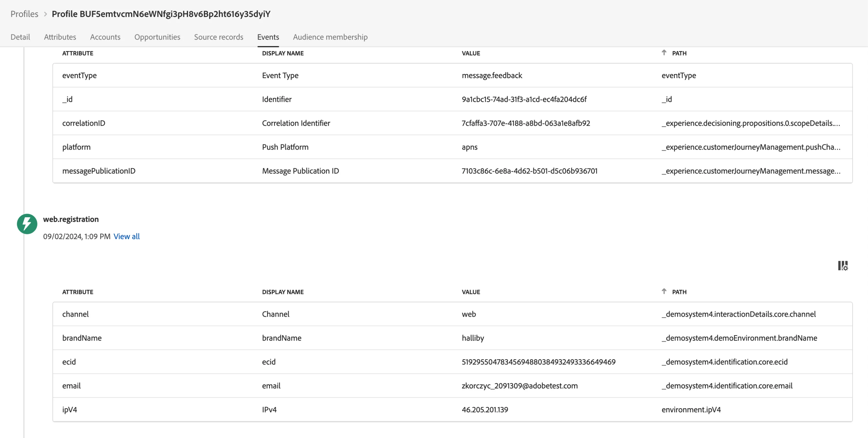Select publication ID value 7103c86c-6e8a…
This screenshot has width=868, height=438.
point(529,171)
